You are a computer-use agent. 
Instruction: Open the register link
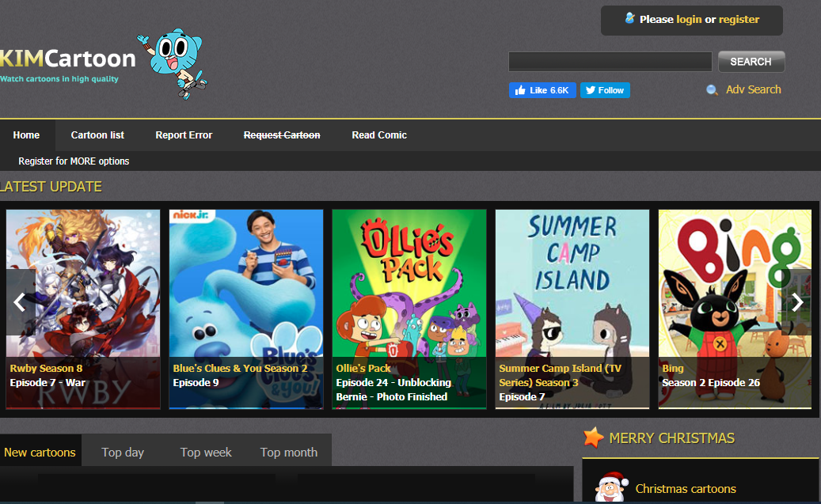tap(739, 19)
